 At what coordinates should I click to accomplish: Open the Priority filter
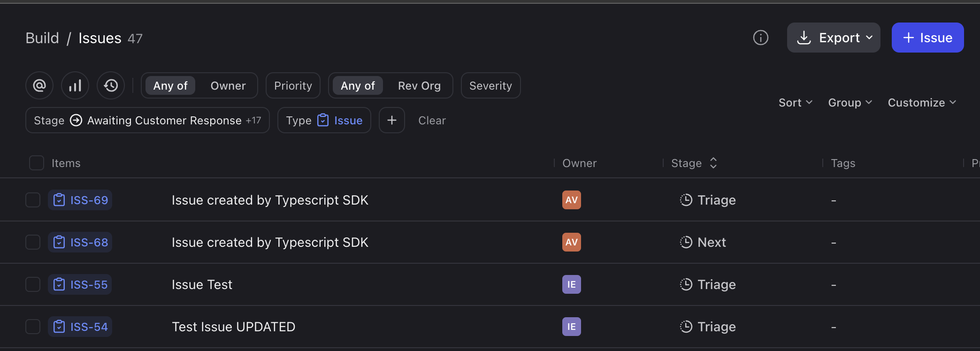point(293,86)
